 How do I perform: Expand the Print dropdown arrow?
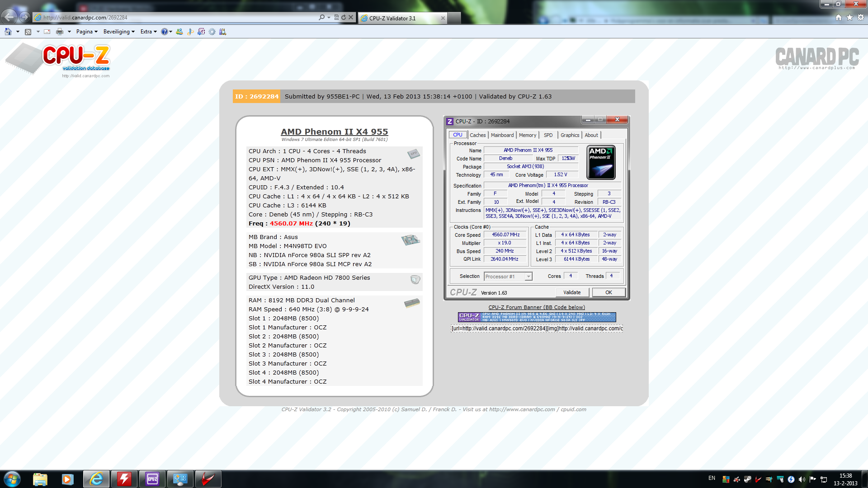69,32
